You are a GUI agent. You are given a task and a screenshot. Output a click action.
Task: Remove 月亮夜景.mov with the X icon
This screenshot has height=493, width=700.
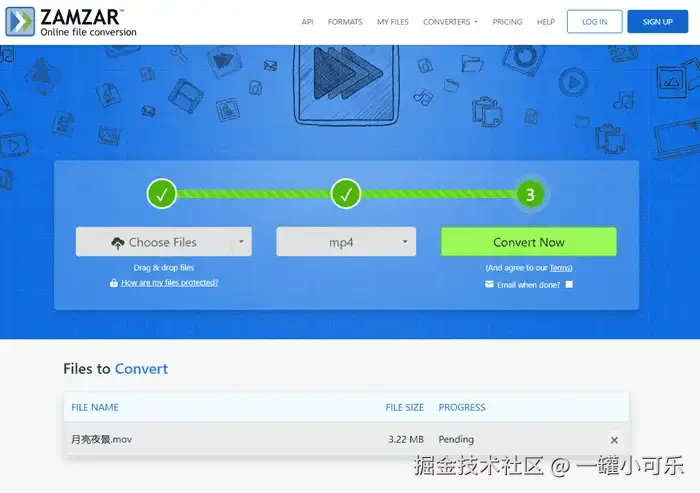[614, 440]
